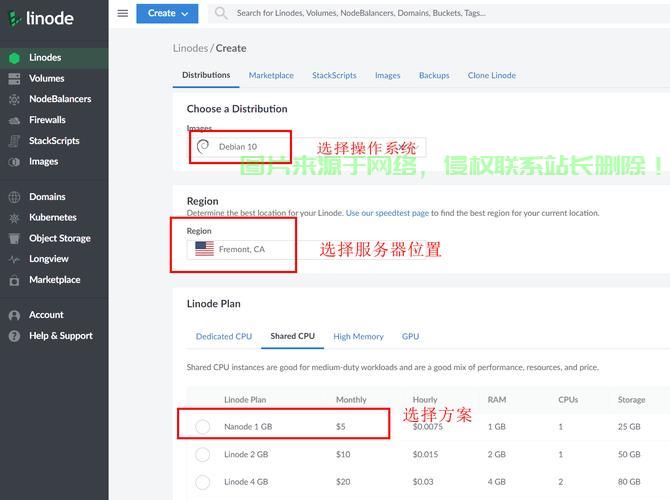Click the search magnifier icon
Screen dimensions: 670x500
pos(221,13)
